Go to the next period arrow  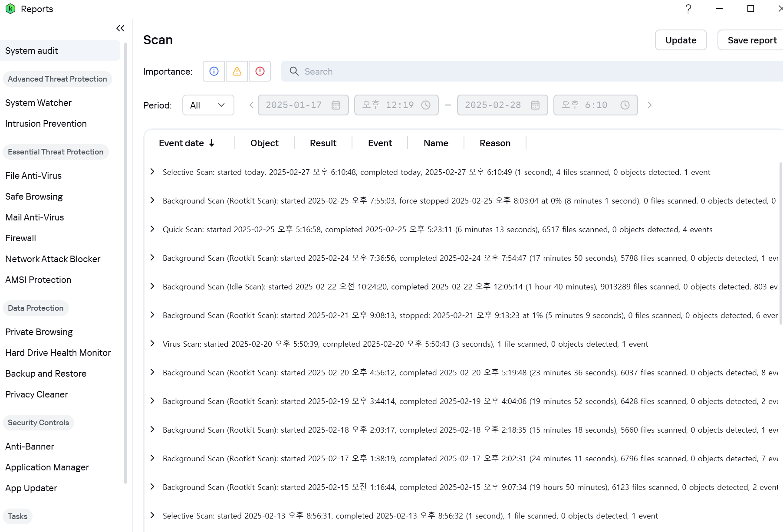click(650, 105)
